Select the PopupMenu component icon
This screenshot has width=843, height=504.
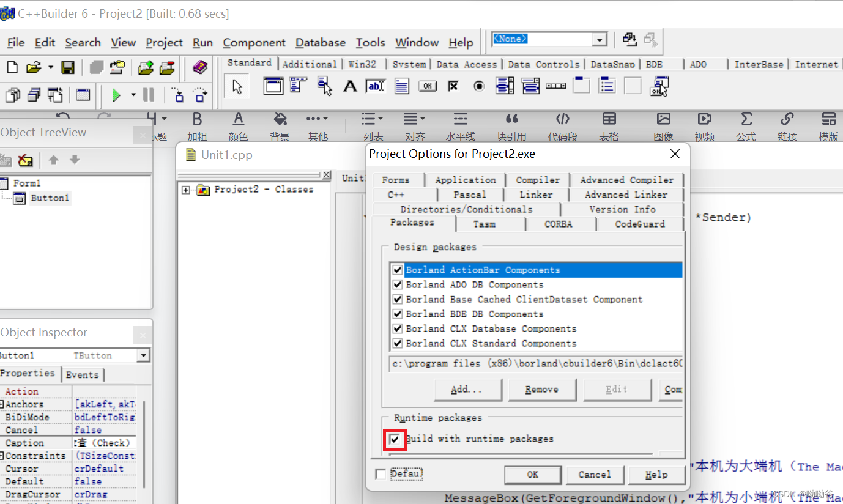324,86
